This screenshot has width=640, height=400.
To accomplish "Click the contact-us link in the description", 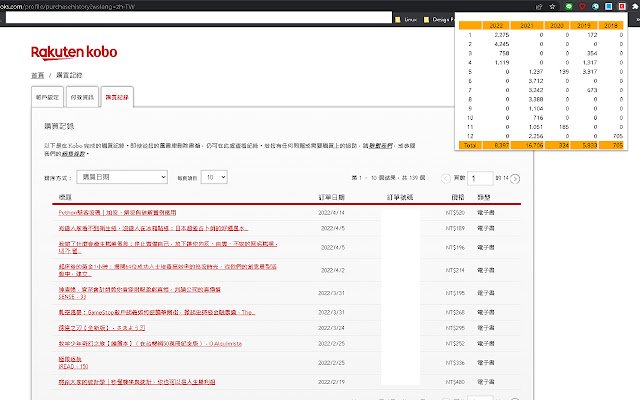I will point(381,146).
